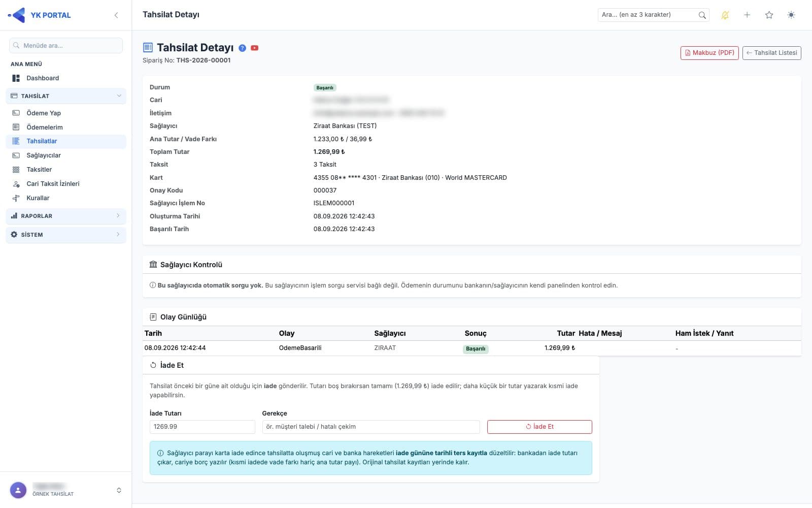Viewport: 812px width, 508px height.
Task: Click the Gerekçe text field
Action: 371,427
